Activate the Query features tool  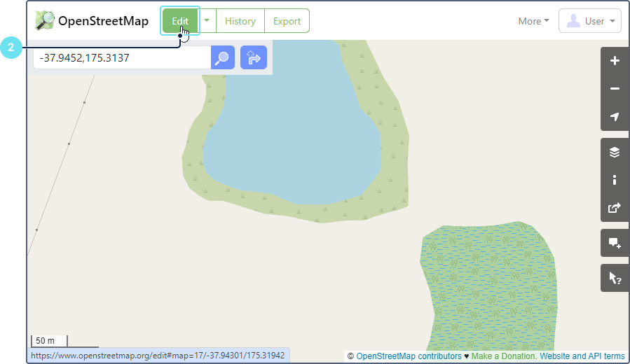[x=615, y=278]
